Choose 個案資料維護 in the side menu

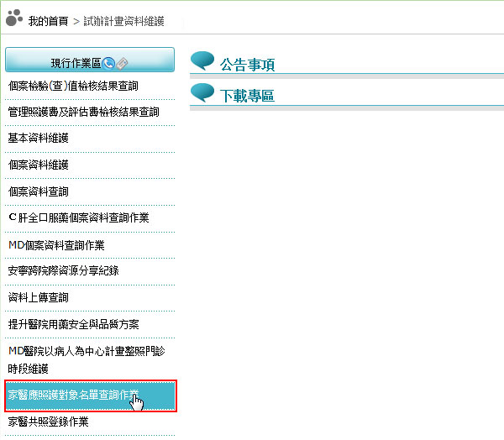(x=38, y=165)
